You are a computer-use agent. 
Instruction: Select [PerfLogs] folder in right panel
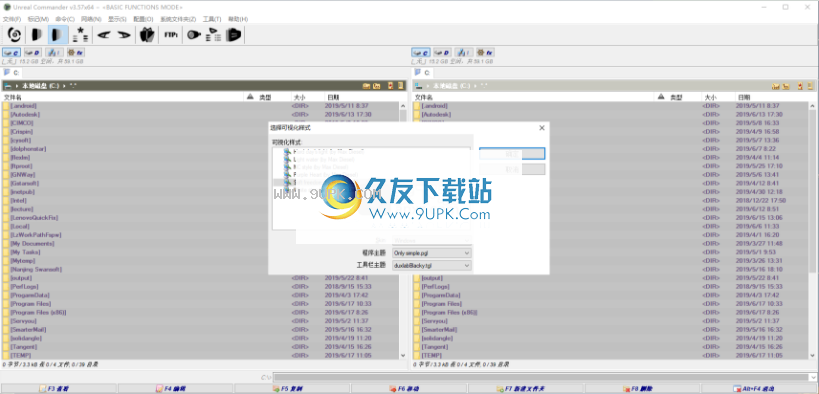click(x=435, y=286)
